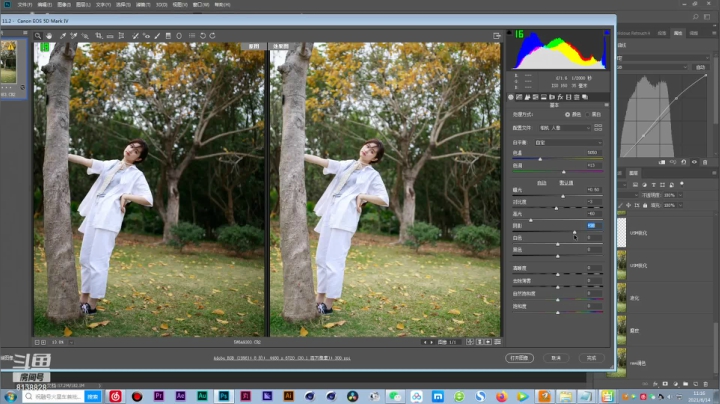The width and height of the screenshot is (720, 404).
Task: Select the Red Eye Removal tool
Action: point(146,36)
